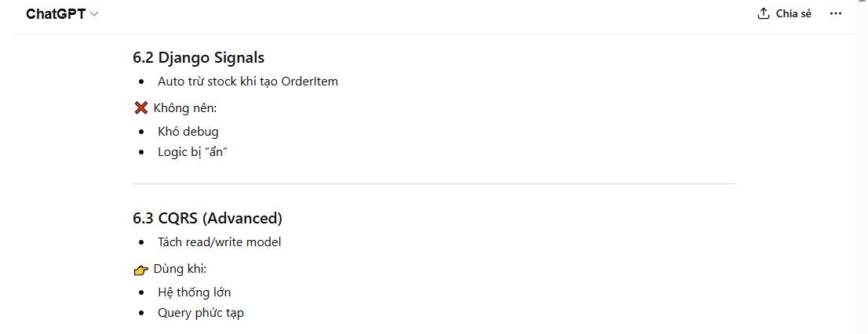868x334 pixels.
Task: Click the pointing hand emoji beside Dùng khi
Action: (x=141, y=270)
